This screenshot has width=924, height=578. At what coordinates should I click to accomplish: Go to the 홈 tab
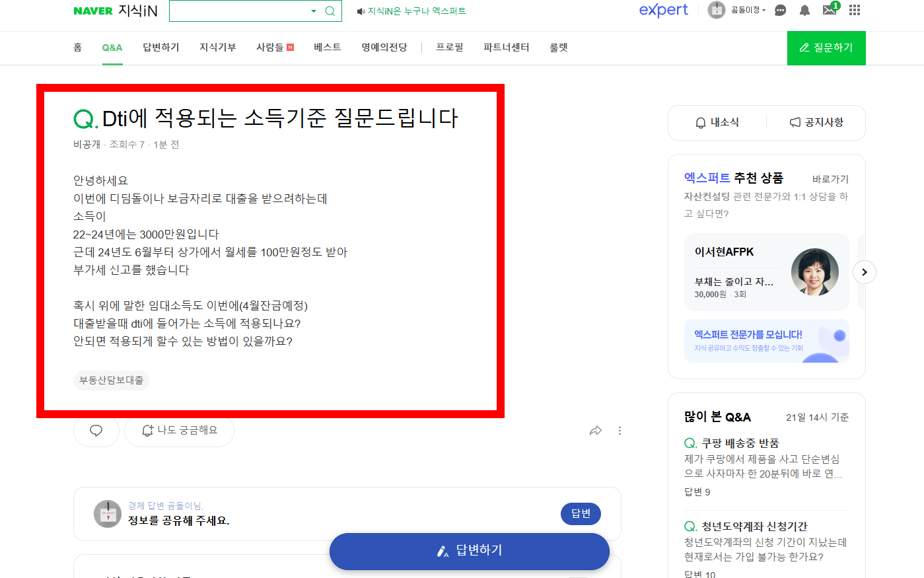[77, 48]
